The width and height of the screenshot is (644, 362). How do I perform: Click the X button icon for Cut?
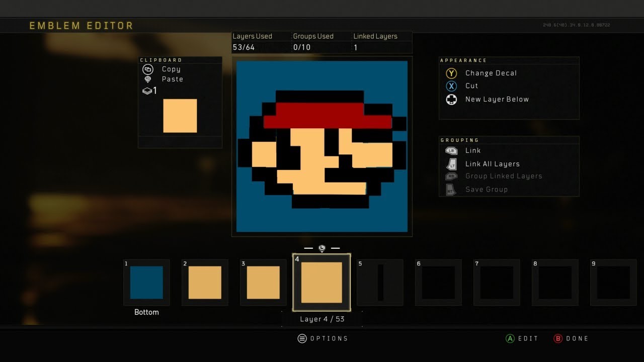[451, 86]
